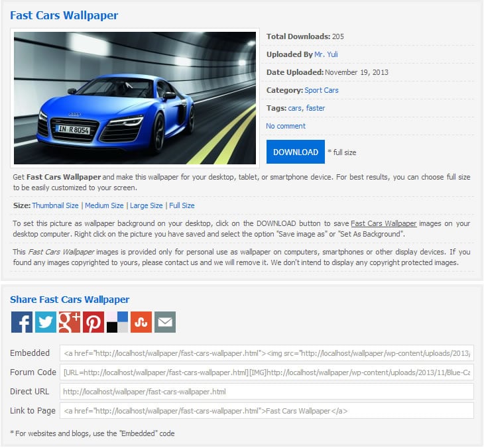Share on Facebook icon
484x448 pixels.
(22, 322)
